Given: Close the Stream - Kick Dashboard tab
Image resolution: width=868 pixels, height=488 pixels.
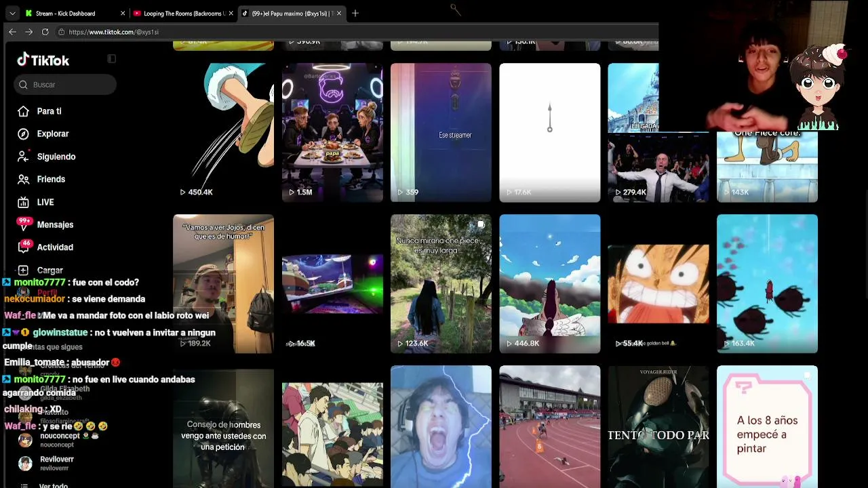Looking at the screenshot, I should (123, 13).
